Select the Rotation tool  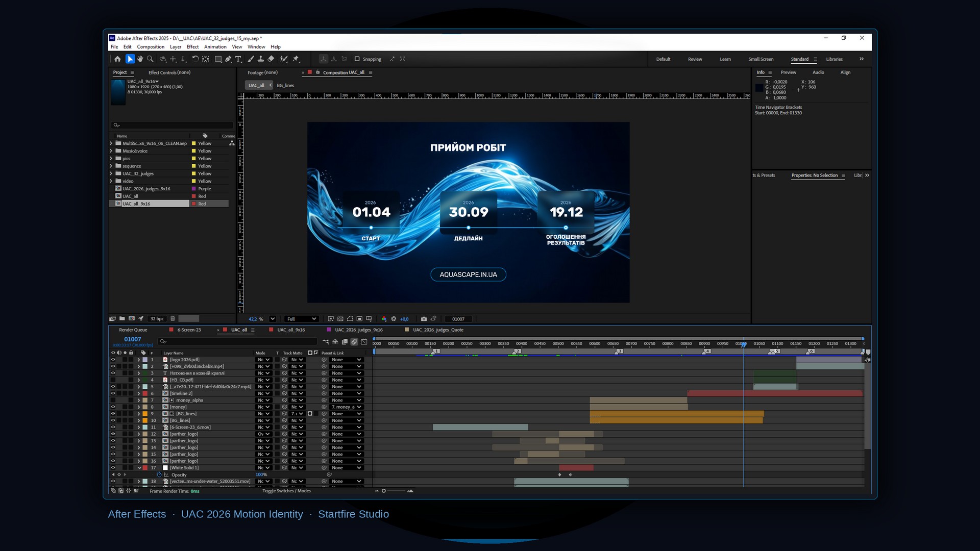coord(195,59)
